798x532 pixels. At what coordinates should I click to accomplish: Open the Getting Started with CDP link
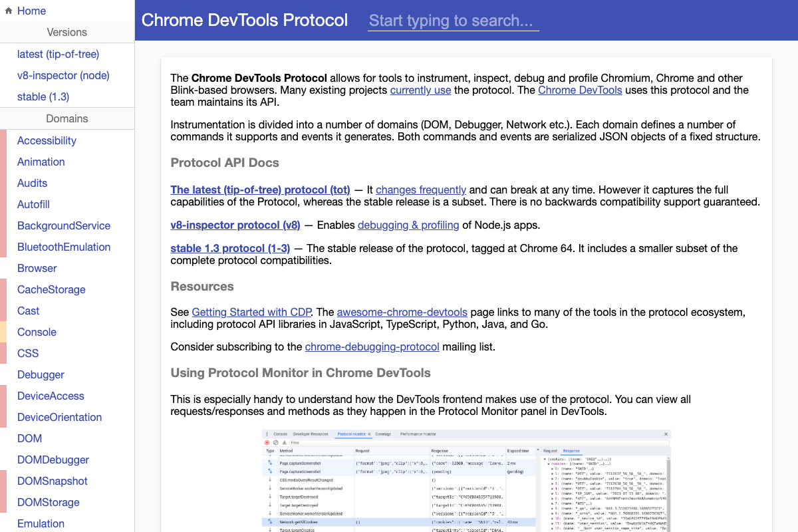click(251, 311)
